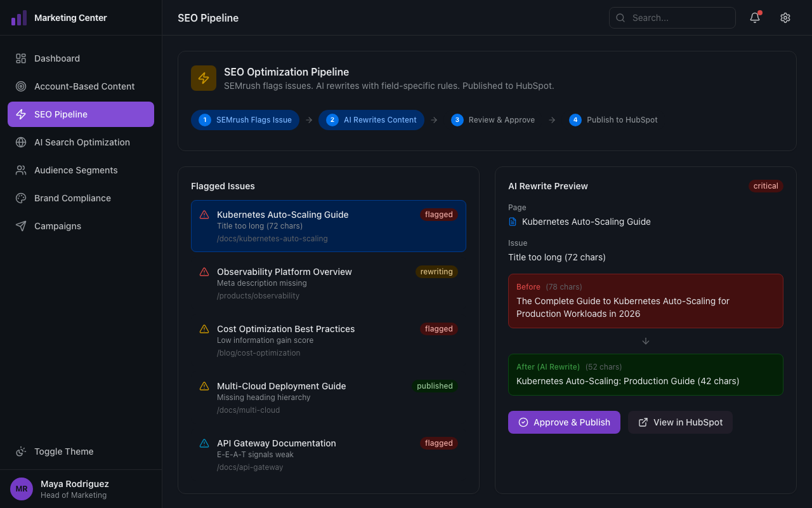Screen dimensions: 812x508
Task: Click the lightning bolt icon in the pipeline header
Action: 204,77
